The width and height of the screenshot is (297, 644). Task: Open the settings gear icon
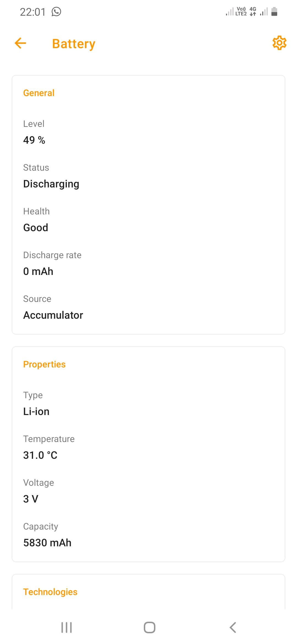point(279,43)
